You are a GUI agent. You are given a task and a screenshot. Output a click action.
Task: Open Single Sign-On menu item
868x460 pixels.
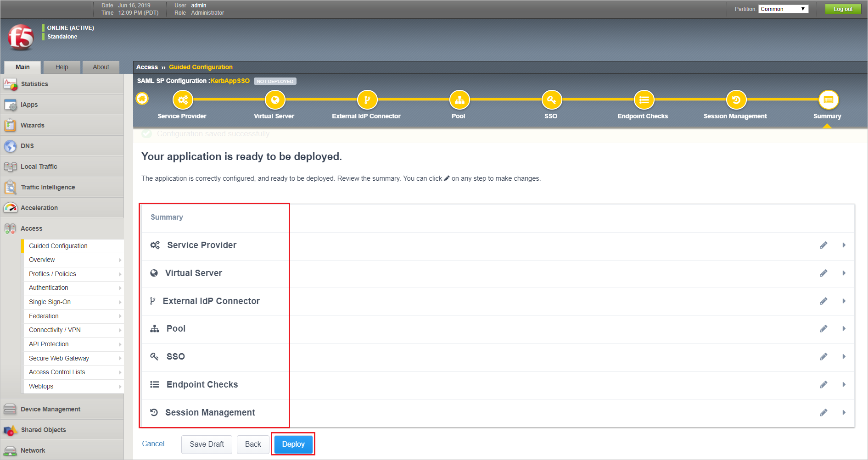pyautogui.click(x=73, y=302)
